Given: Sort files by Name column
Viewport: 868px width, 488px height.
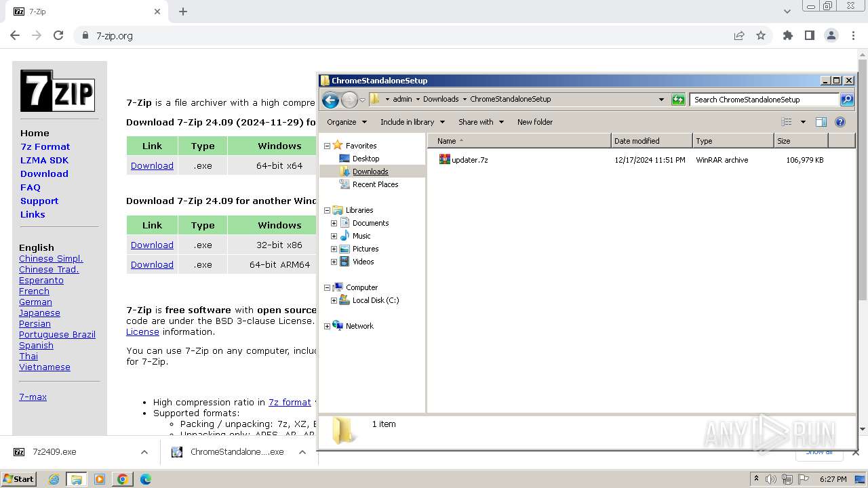Looking at the screenshot, I should coord(519,141).
